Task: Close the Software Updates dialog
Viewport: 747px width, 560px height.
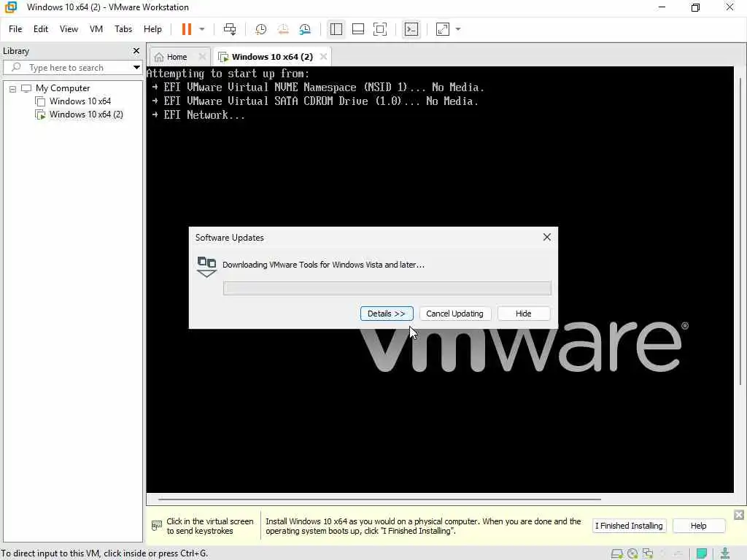Action: tap(547, 237)
